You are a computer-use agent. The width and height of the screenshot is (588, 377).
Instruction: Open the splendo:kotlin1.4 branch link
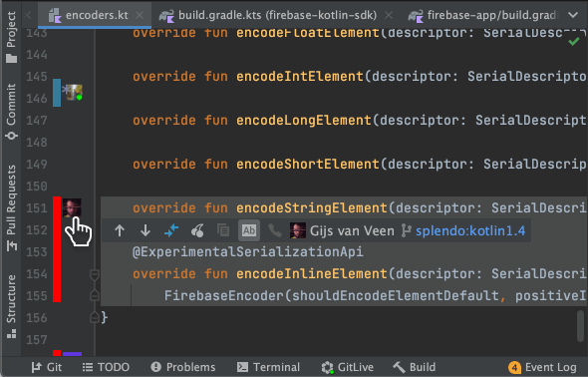click(470, 230)
